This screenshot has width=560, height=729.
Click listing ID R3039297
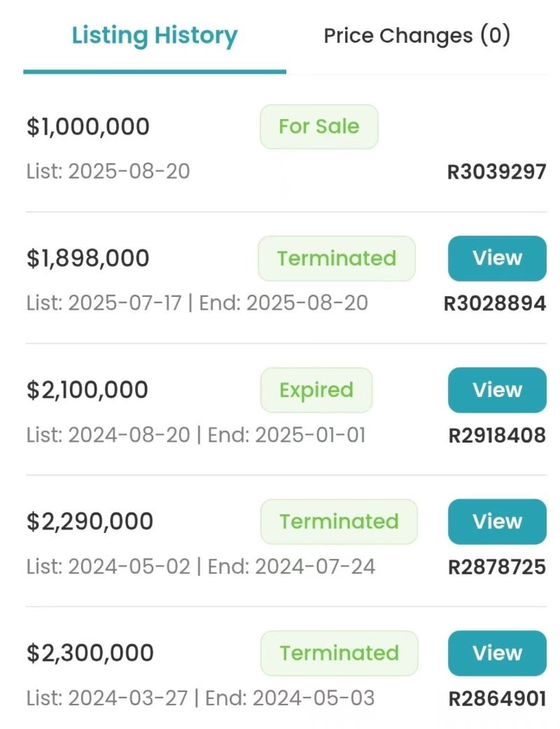tap(496, 172)
